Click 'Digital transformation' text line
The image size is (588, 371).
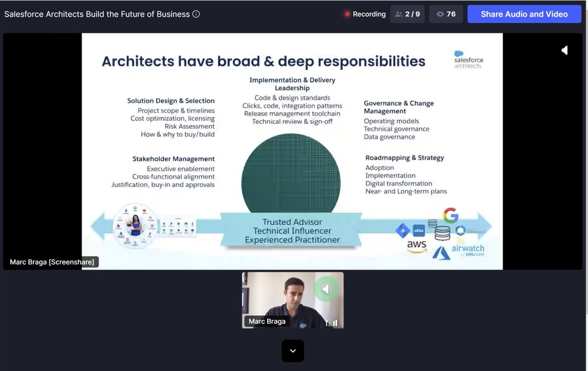pos(399,184)
